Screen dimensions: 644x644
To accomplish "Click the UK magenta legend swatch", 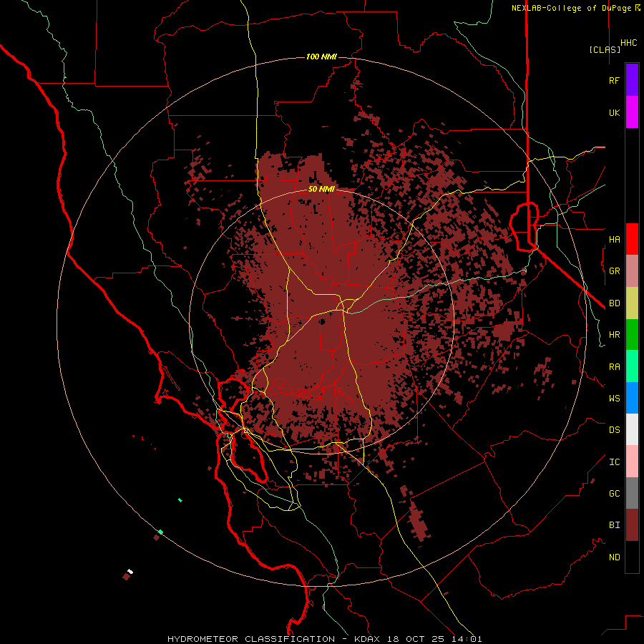I will click(632, 112).
